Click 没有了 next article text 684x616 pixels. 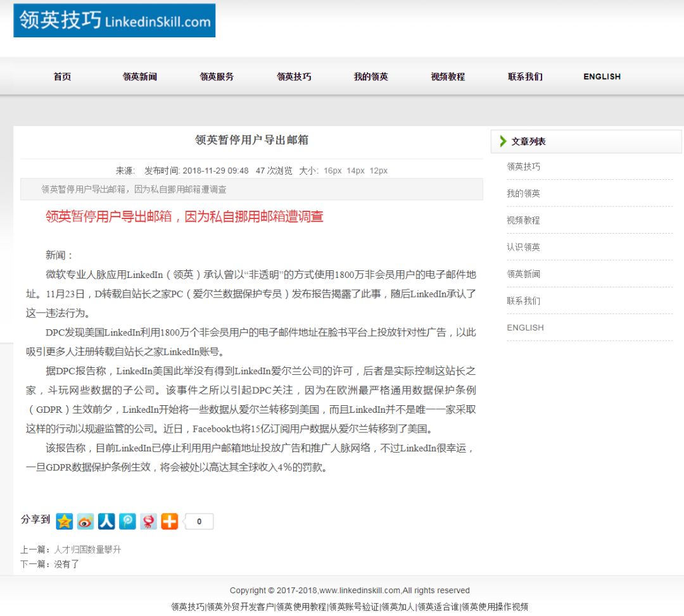point(66,564)
